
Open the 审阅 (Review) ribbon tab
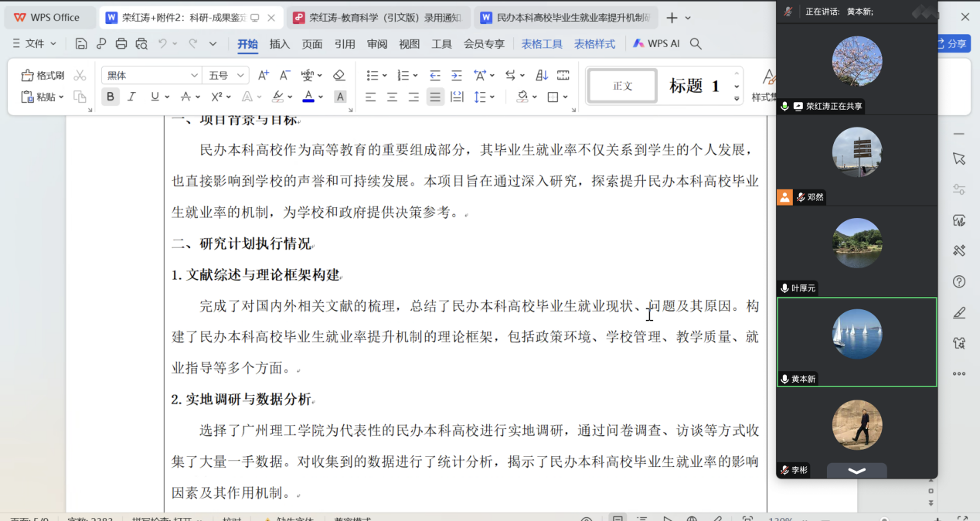(x=377, y=44)
